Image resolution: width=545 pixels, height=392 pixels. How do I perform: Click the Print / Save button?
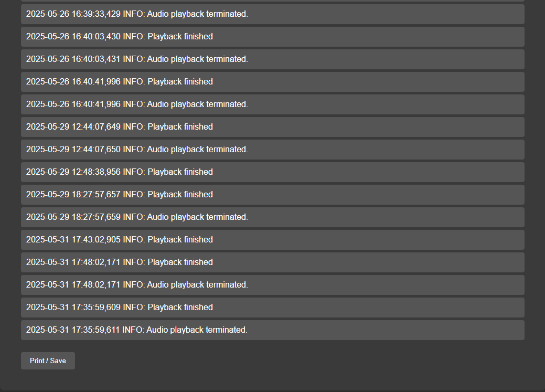tap(48, 361)
